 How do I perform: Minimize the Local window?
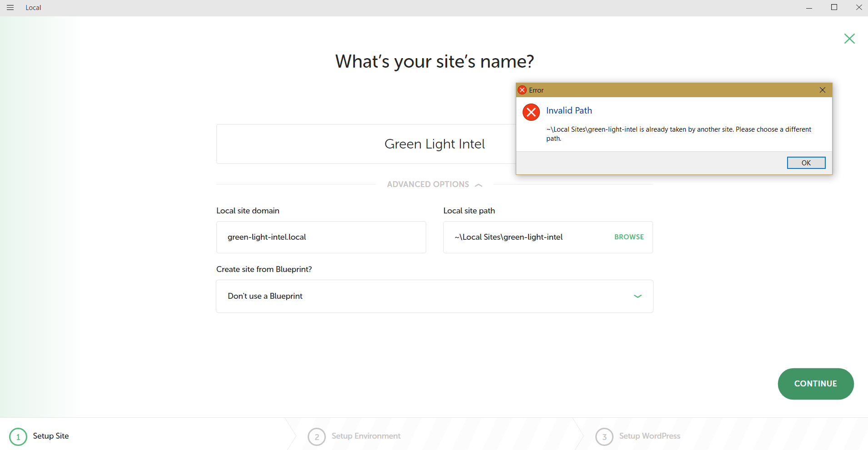[809, 8]
